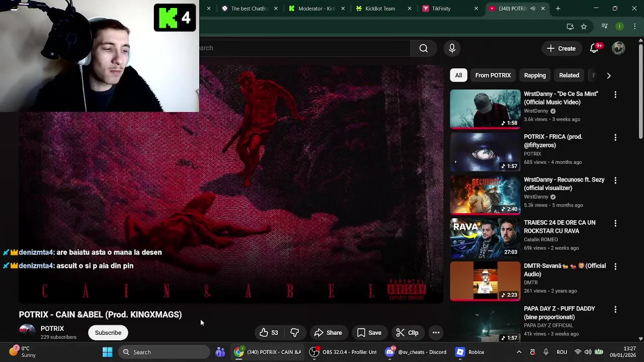The width and height of the screenshot is (644, 362).
Task: Bookmark this page with star icon
Action: [584, 27]
